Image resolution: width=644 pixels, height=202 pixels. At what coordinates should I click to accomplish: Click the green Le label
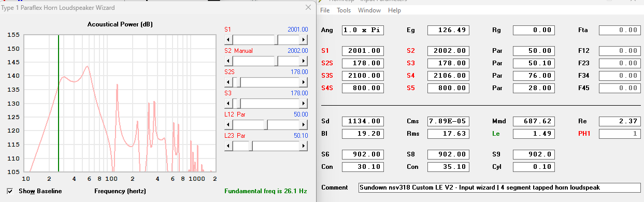tap(496, 134)
